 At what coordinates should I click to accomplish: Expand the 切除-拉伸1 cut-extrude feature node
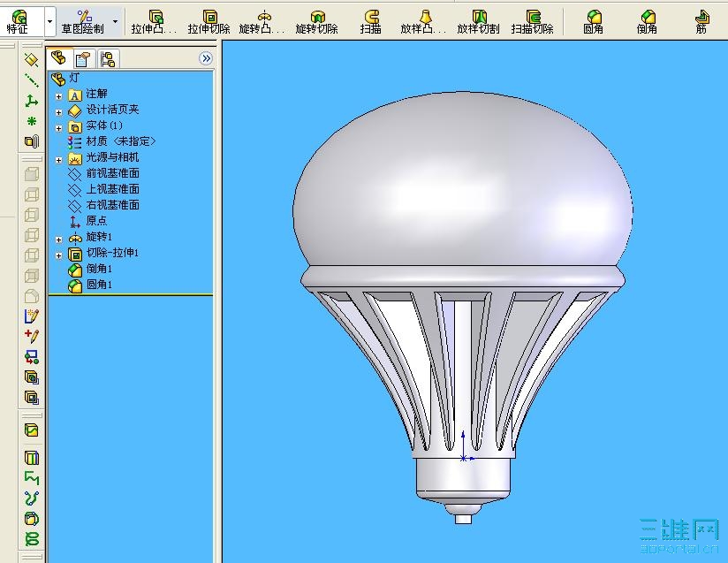(58, 255)
